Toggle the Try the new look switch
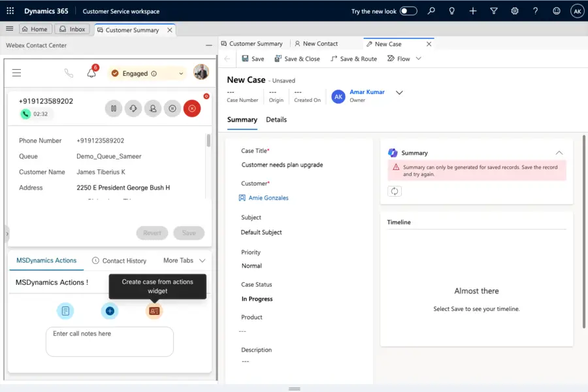 point(408,11)
